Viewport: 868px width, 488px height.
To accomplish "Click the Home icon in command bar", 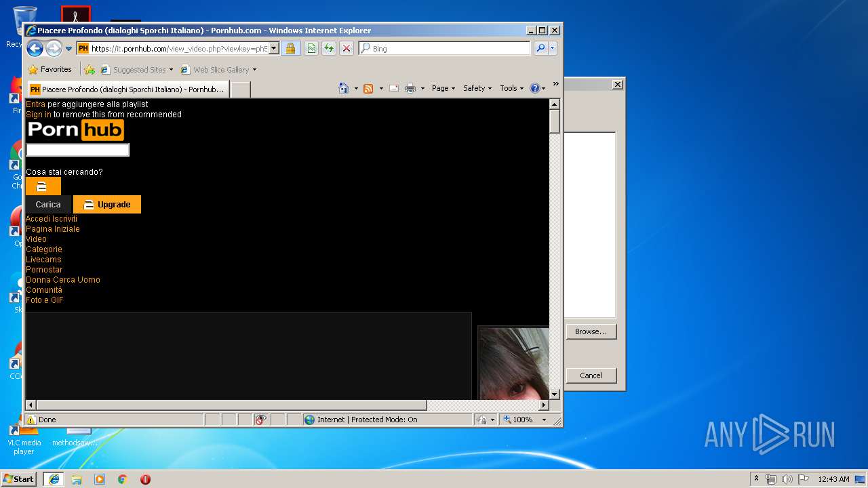I will 344,88.
